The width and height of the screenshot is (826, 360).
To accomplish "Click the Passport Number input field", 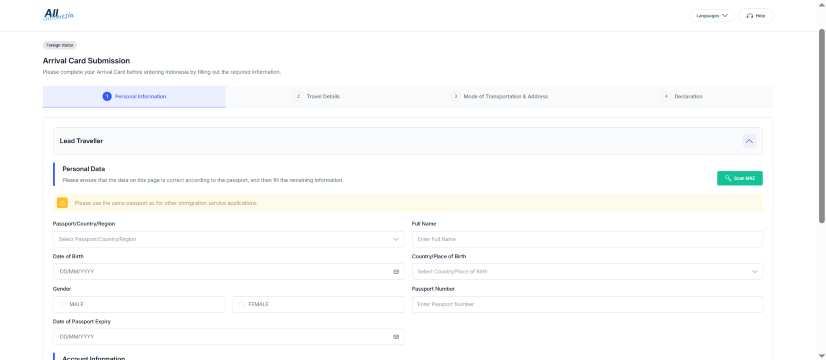I will pyautogui.click(x=587, y=304).
